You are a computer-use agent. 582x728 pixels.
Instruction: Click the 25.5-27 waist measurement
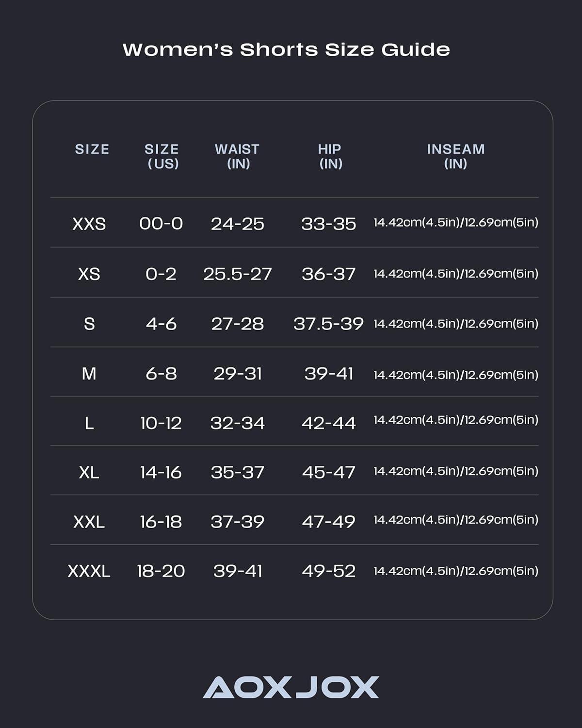point(238,274)
